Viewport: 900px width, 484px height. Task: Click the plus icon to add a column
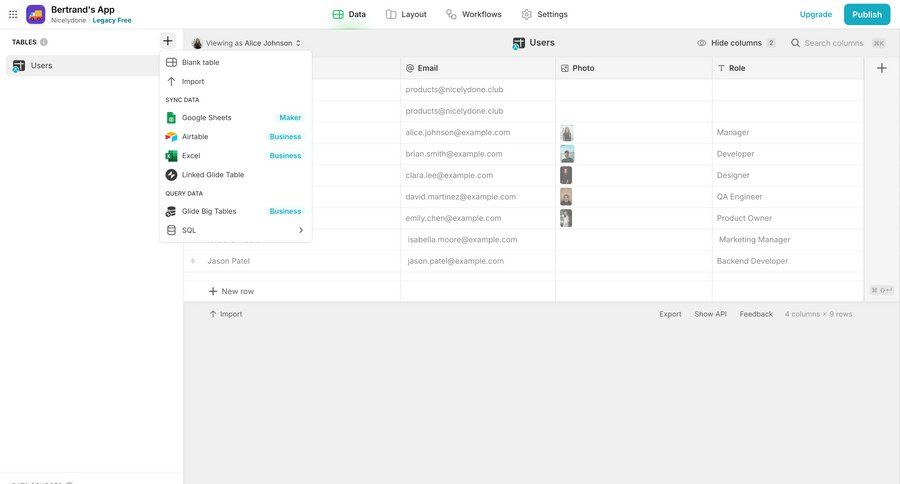coord(881,68)
